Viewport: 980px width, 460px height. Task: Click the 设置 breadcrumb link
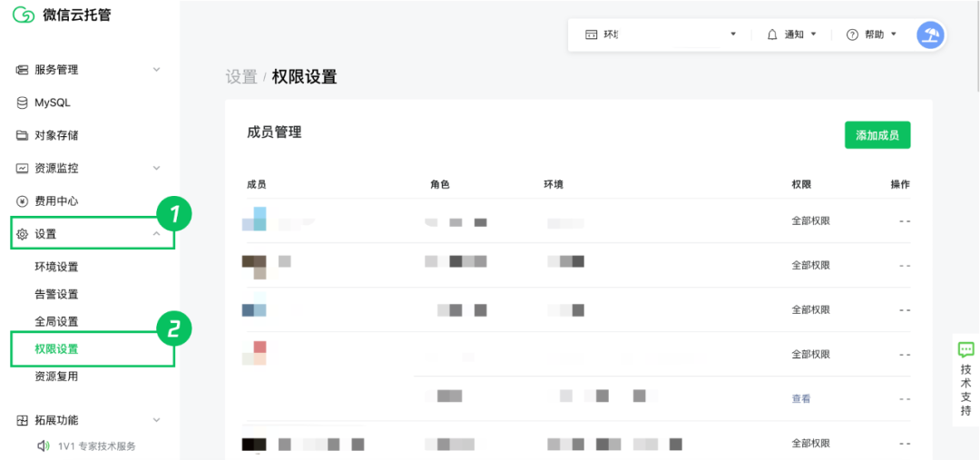[x=241, y=77]
